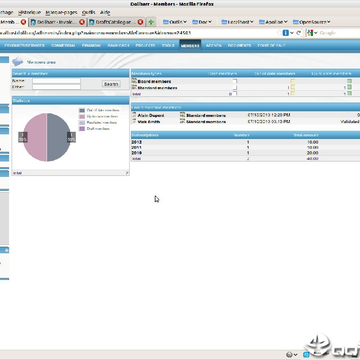Go to Projects top menu
The height and width of the screenshot is (360, 360).
click(145, 46)
